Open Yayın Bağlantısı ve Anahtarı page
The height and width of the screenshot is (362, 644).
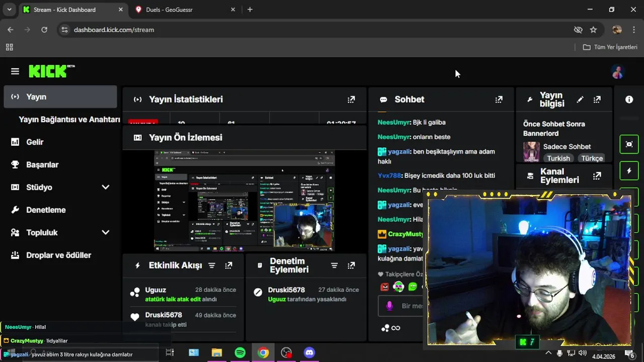pos(69,120)
